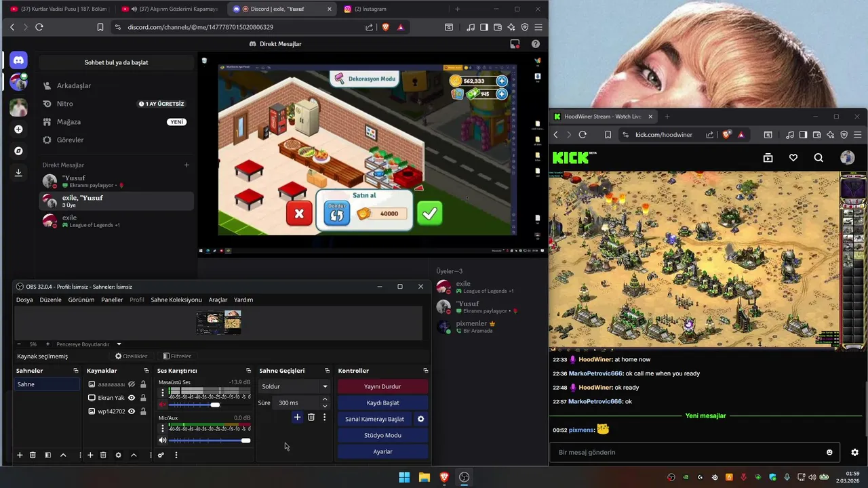
Task: Add a new scene transition with plus
Action: [x=297, y=418]
